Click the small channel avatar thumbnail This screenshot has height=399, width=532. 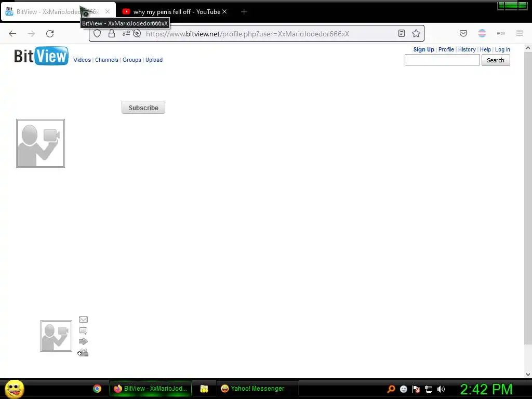56,336
